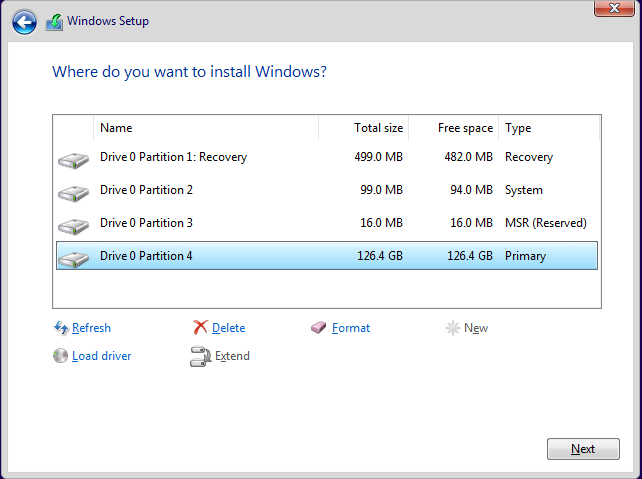Viewport: 642px width, 479px height.
Task: Proceed with the Next button
Action: (583, 449)
